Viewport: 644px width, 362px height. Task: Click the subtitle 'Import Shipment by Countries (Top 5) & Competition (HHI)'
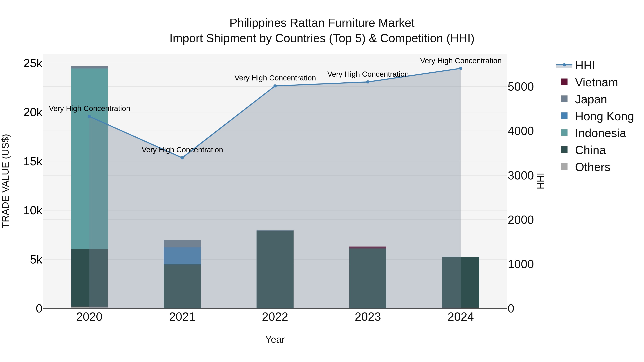322,38
